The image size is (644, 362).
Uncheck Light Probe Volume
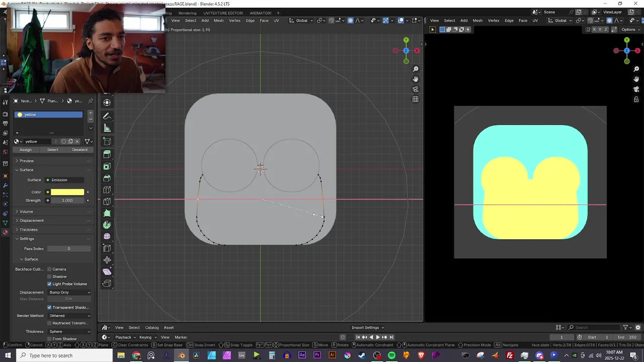coord(49,284)
